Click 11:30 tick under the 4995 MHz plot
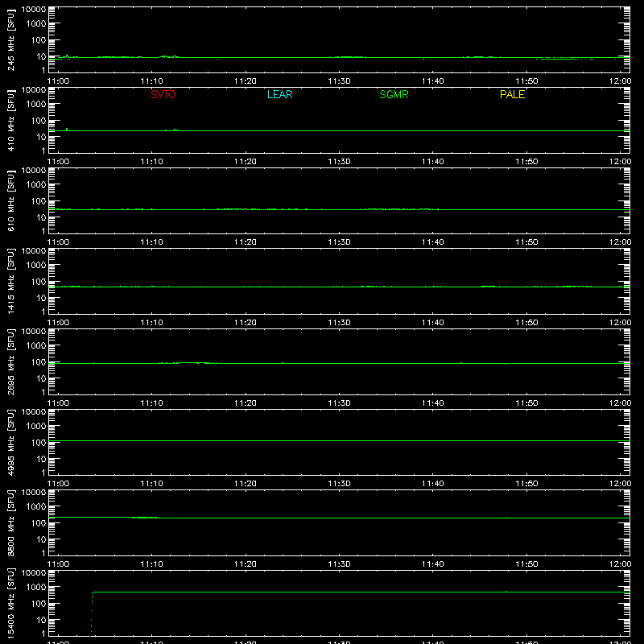 [x=339, y=484]
